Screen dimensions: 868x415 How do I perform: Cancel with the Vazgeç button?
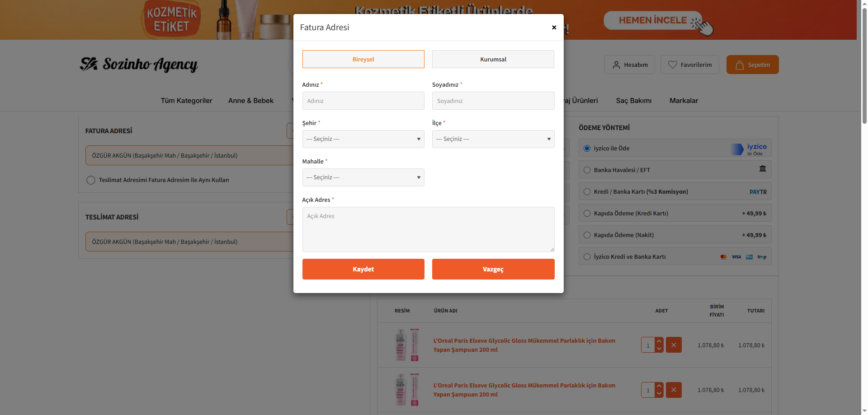click(493, 269)
